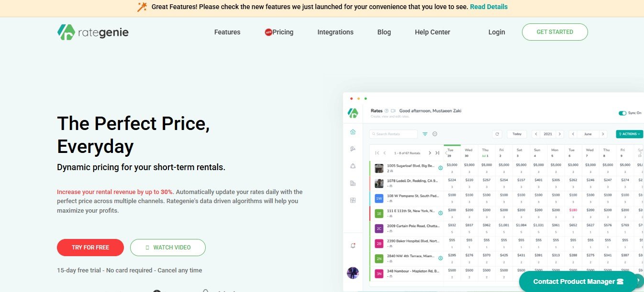Go to previous year before 2021
This screenshot has width=644, height=292.
point(536,134)
